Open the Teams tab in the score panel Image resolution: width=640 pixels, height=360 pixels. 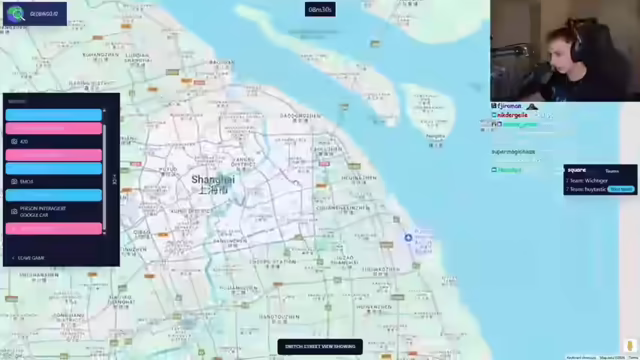click(612, 171)
